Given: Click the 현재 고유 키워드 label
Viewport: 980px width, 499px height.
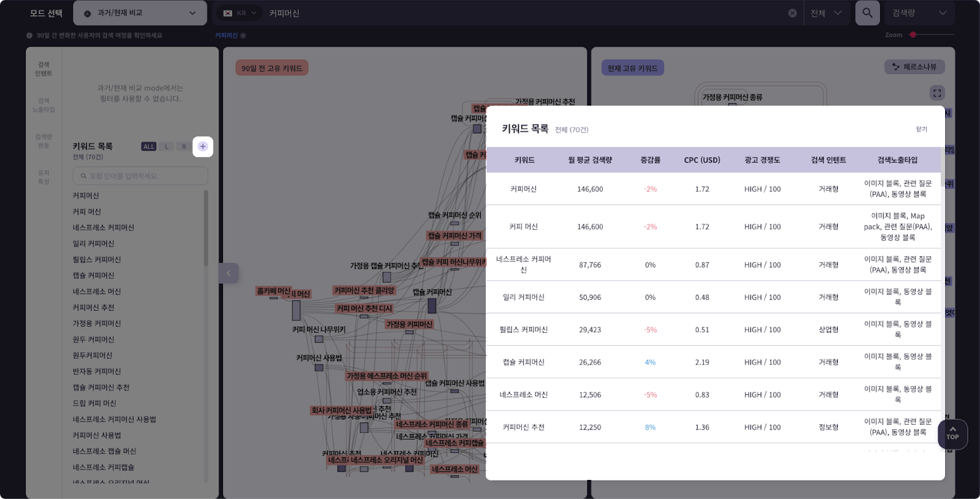Looking at the screenshot, I should (x=633, y=68).
